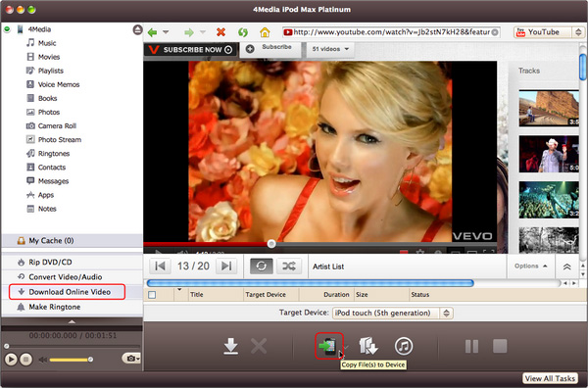Viewport: 588px width, 388px height.
Task: Tick the select-all tasks checkbox
Action: pyautogui.click(x=152, y=295)
